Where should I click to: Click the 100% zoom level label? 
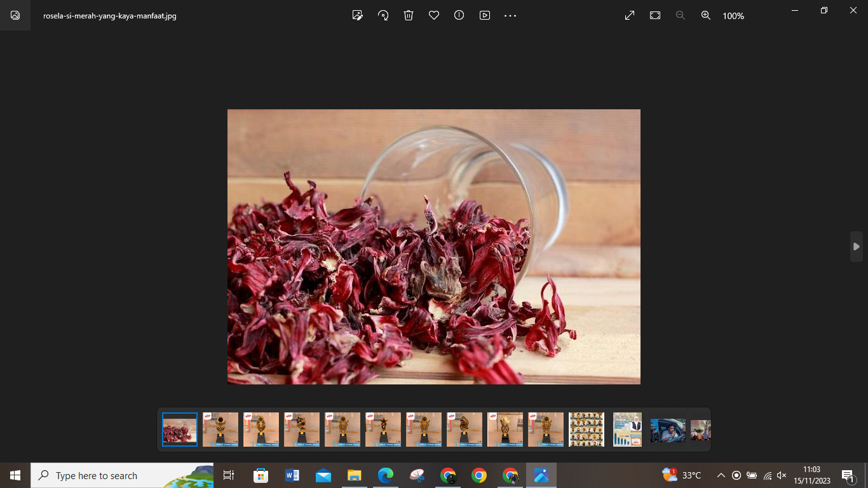coord(733,16)
